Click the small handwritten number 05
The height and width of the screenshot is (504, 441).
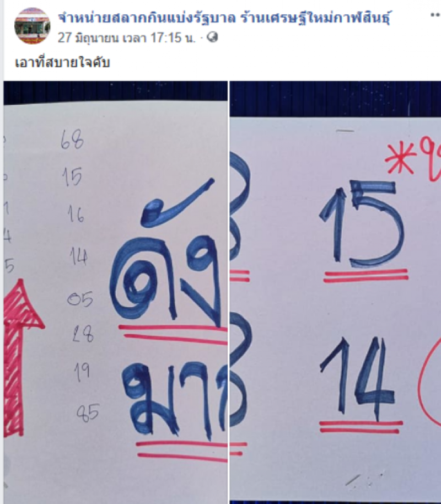(x=80, y=299)
